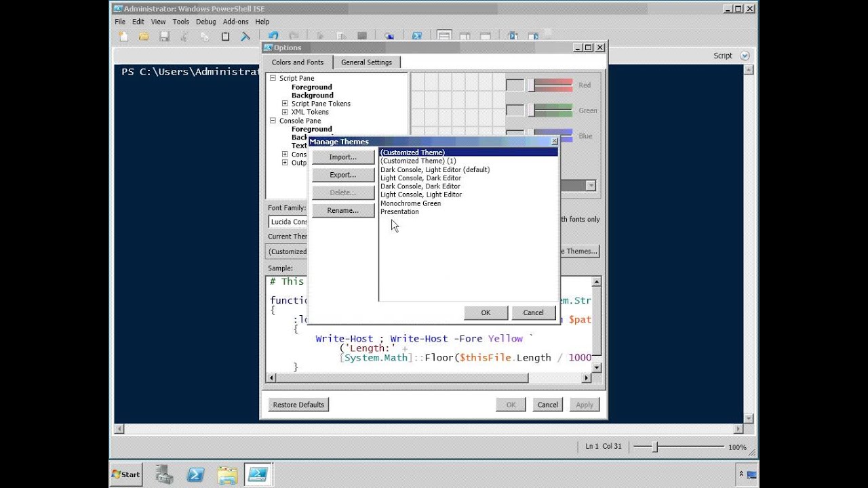This screenshot has width=868, height=488.
Task: Click the Show Command Window toolbar icon
Action: pyautogui.click(x=513, y=36)
